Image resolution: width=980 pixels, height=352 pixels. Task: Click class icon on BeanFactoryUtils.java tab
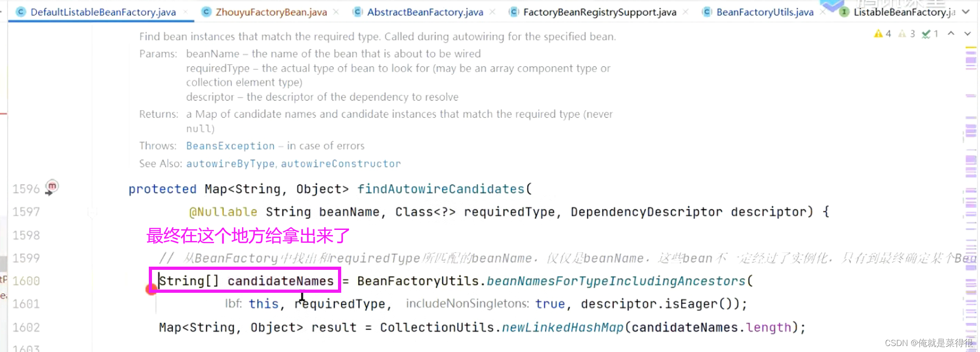click(x=708, y=12)
